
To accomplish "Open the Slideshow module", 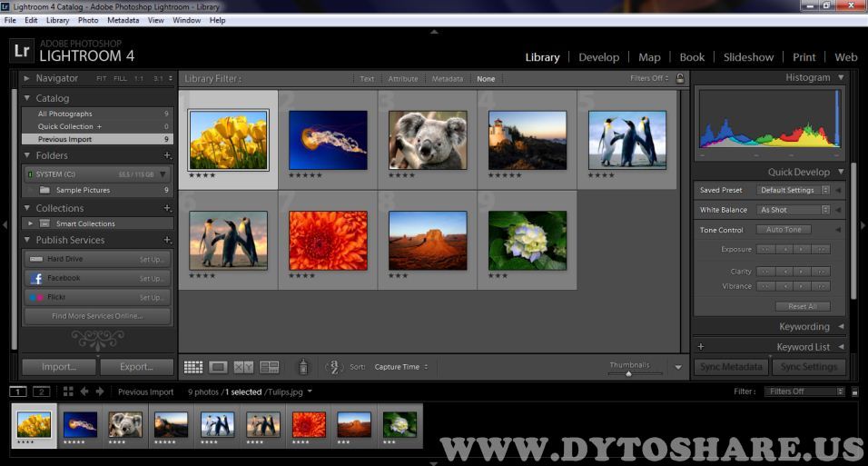I will (x=748, y=57).
